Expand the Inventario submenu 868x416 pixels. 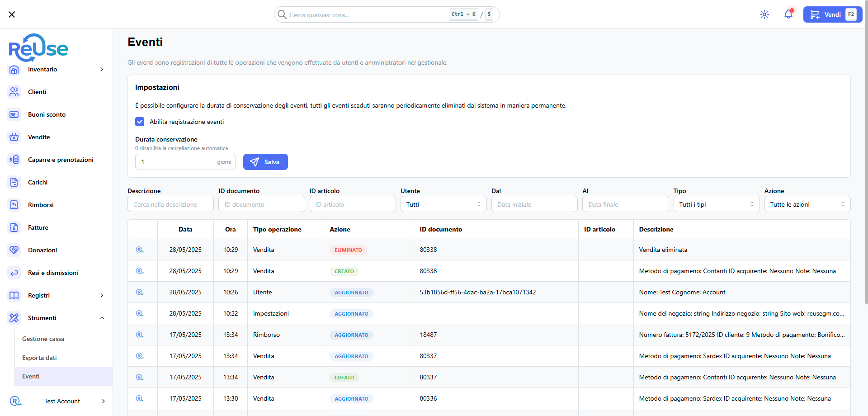[x=102, y=69]
